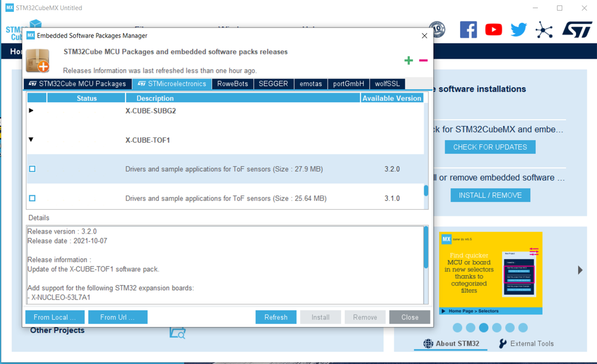Open the RoweBots tab
The height and width of the screenshot is (364, 597).
(233, 84)
